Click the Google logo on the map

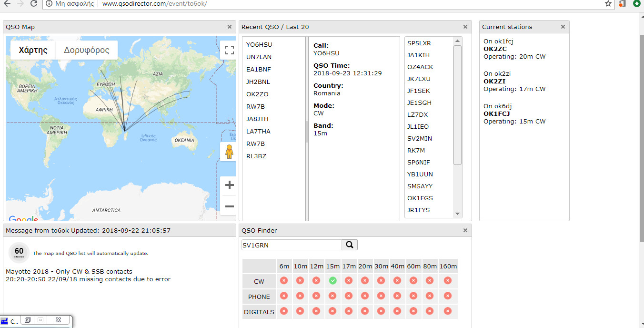22,218
